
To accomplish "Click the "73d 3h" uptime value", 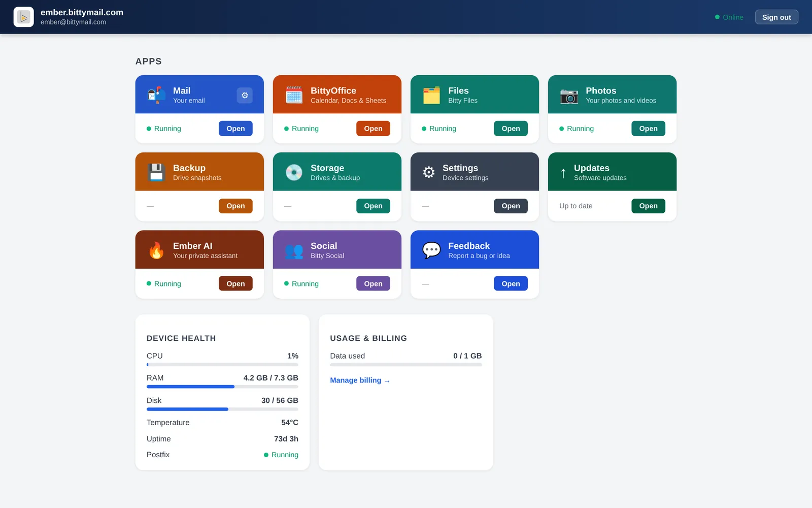I will 286,439.
